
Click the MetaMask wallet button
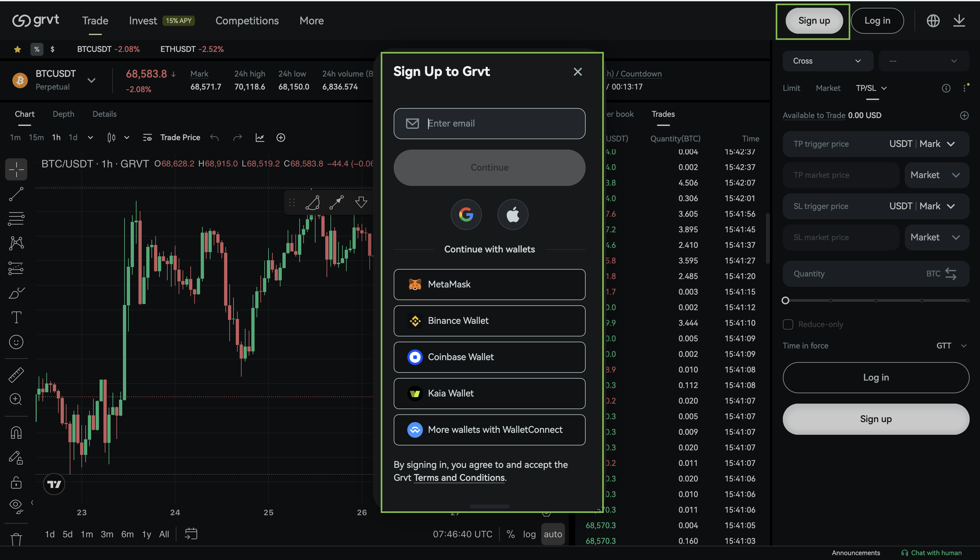coord(489,284)
